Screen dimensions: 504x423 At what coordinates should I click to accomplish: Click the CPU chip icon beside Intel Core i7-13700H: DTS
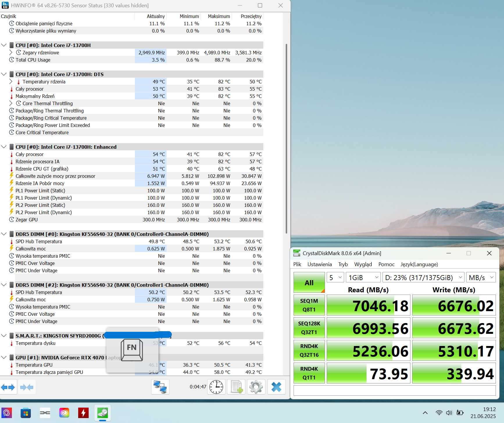pos(12,74)
